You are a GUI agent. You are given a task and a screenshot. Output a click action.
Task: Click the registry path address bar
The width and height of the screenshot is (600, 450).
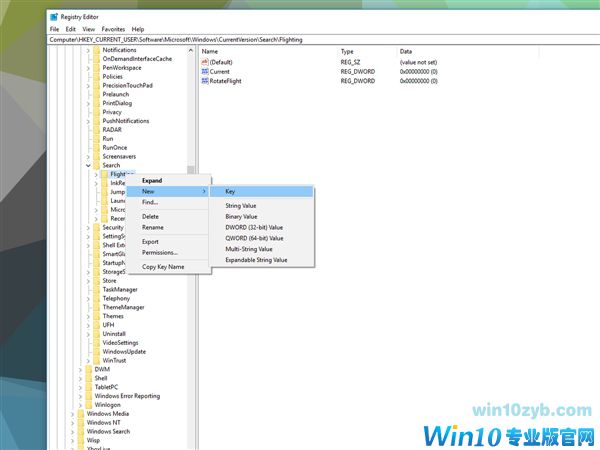tap(324, 39)
